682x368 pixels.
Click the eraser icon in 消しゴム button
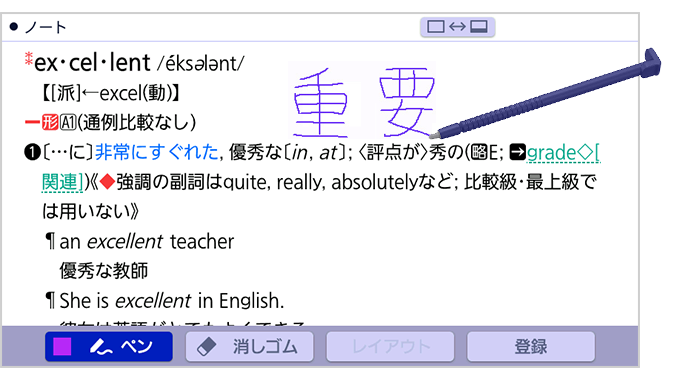pyautogui.click(x=207, y=347)
